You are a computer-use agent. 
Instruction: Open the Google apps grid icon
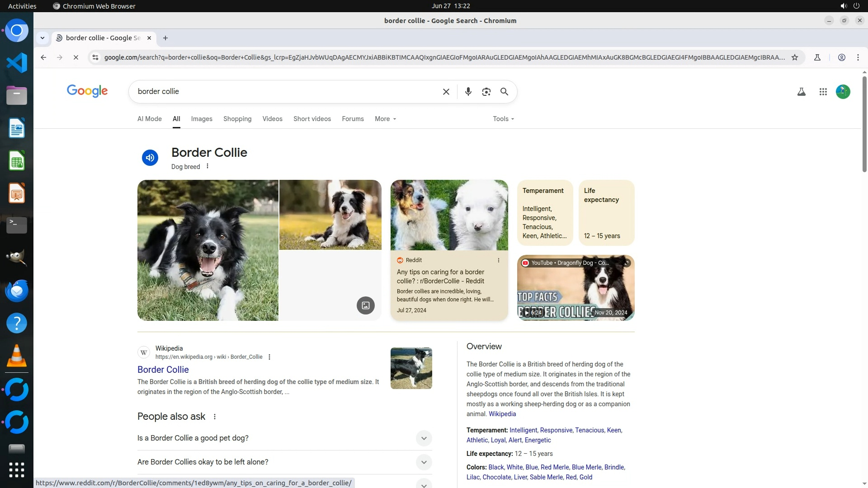click(x=823, y=92)
